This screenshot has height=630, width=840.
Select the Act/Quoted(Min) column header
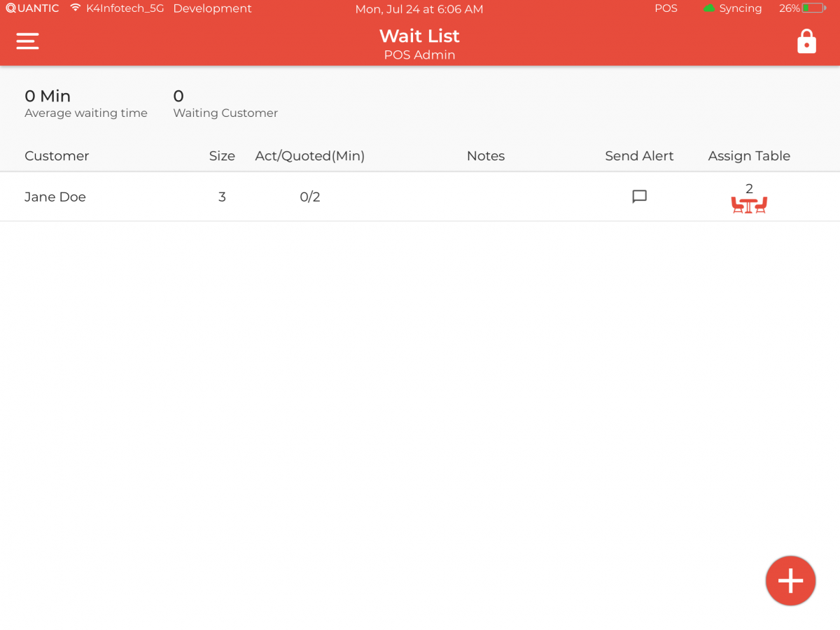[x=309, y=155]
